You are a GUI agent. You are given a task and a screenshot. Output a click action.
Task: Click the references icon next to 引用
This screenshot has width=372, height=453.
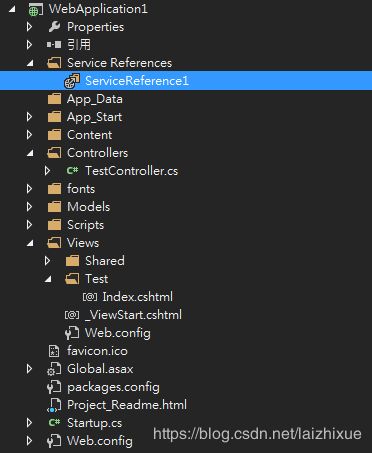point(54,45)
